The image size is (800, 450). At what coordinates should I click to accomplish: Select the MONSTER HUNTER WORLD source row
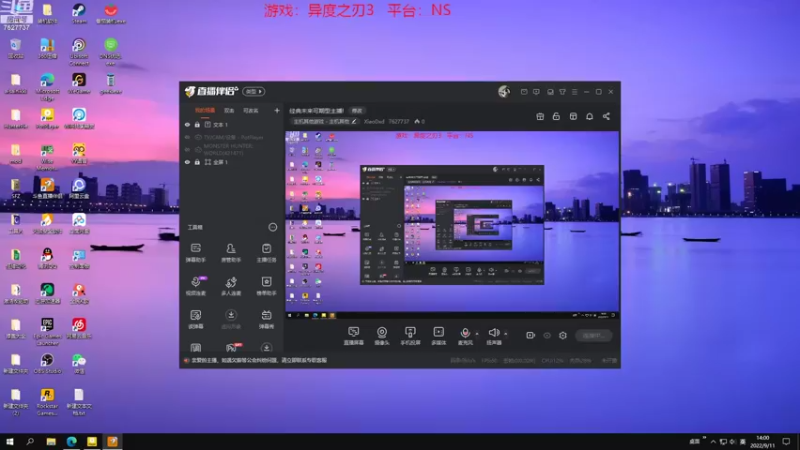(x=231, y=149)
